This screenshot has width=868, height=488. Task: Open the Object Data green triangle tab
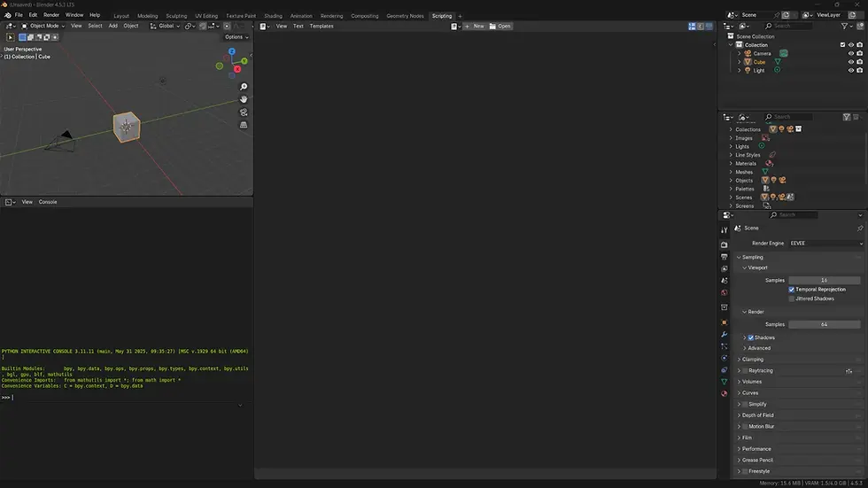click(x=725, y=382)
